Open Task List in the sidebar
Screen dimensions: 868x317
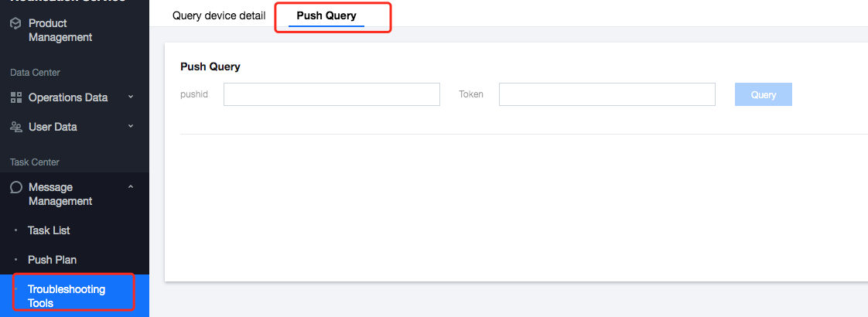point(49,230)
